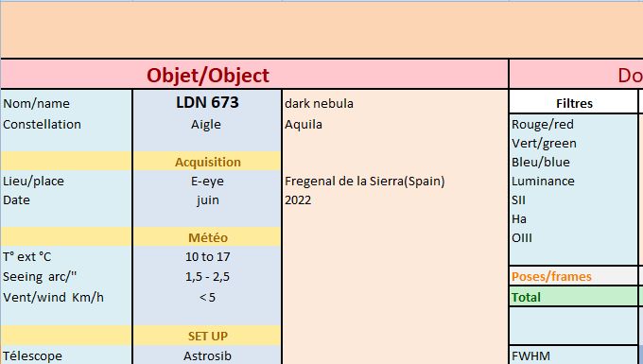Click the Acquisition section header
The image size is (643, 364).
(x=207, y=162)
